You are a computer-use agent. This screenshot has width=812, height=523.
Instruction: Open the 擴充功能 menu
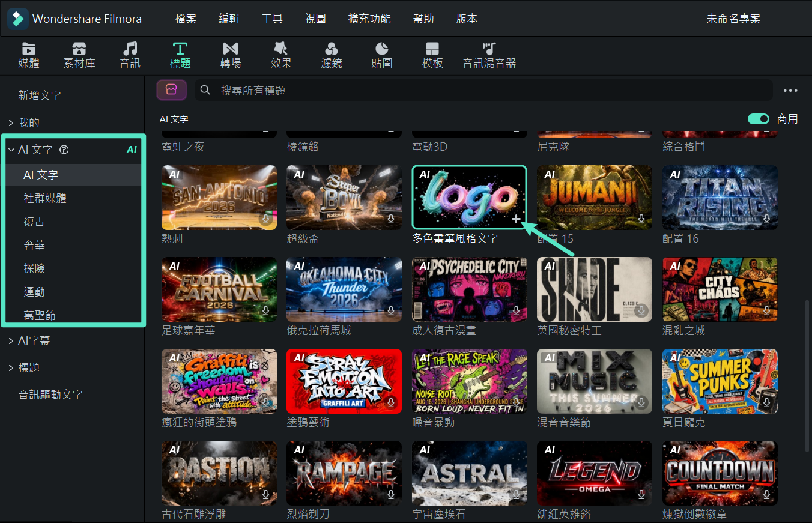tap(369, 19)
